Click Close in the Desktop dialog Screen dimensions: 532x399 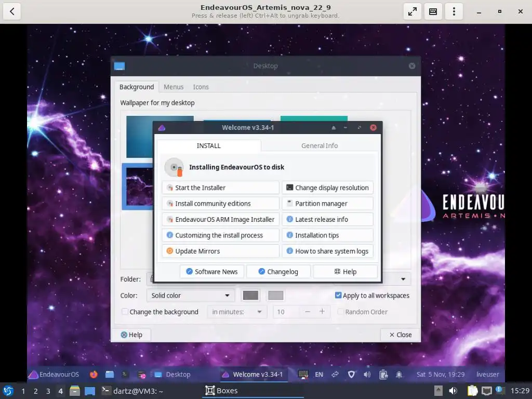tap(401, 335)
